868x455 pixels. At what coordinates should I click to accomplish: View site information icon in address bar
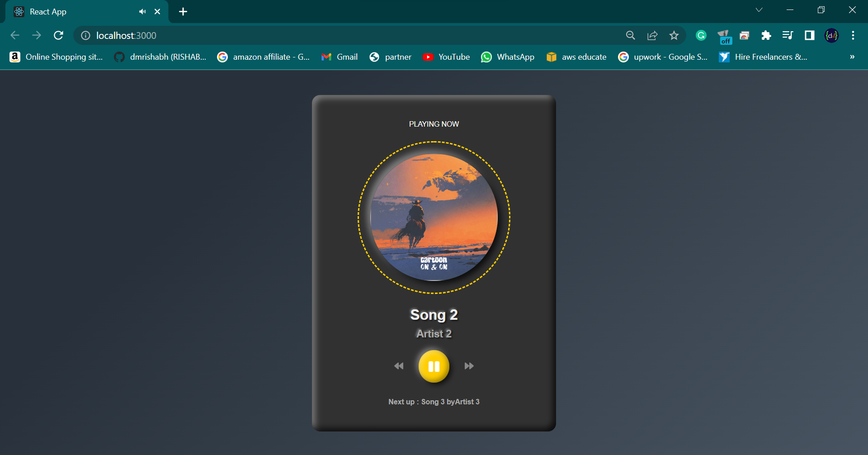pyautogui.click(x=85, y=35)
